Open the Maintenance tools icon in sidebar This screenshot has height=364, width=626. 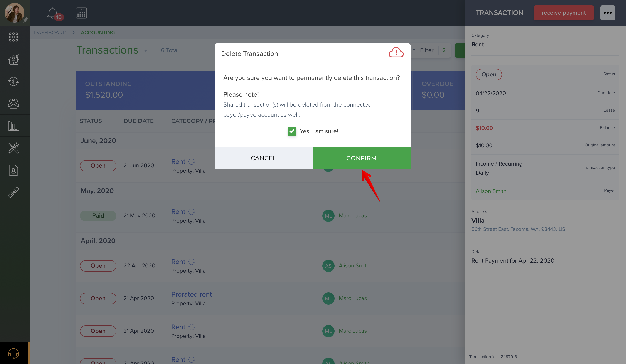(x=13, y=148)
